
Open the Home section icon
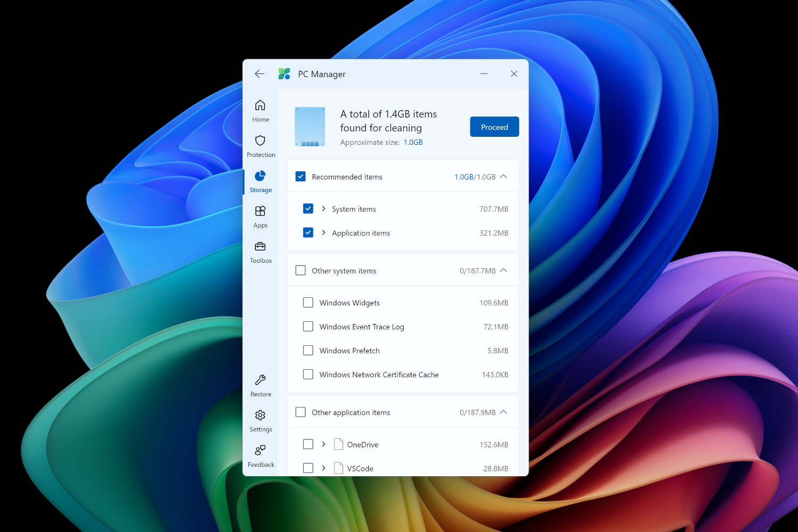[260, 105]
